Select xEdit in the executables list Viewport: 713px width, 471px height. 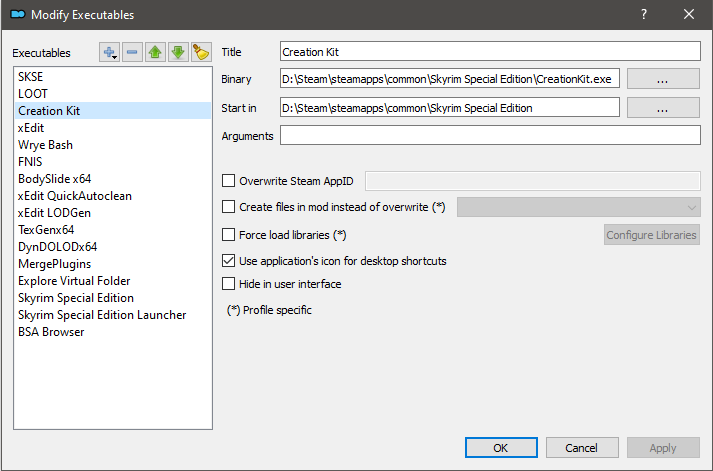pos(33,128)
